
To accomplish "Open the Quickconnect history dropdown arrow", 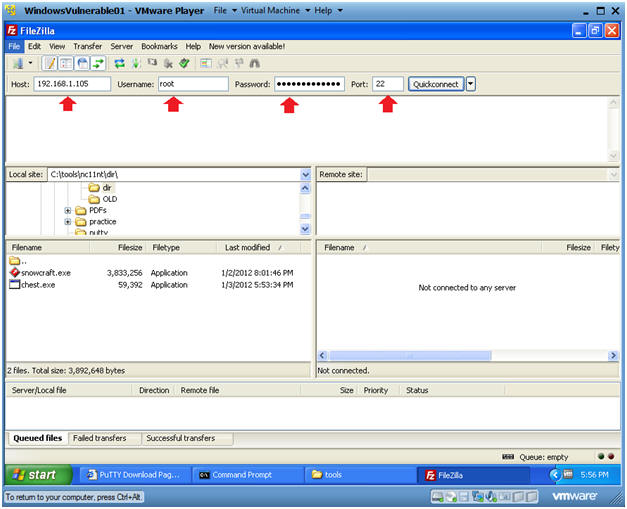I will tap(471, 84).
